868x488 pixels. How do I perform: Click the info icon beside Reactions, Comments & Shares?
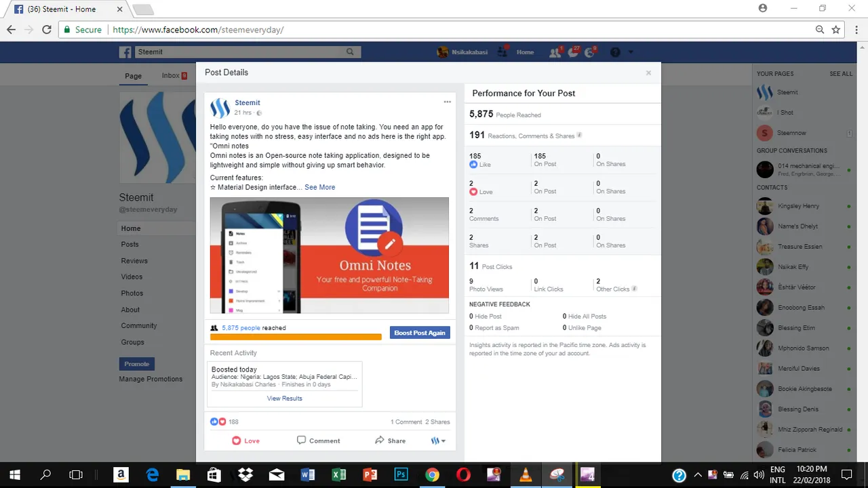pos(579,136)
